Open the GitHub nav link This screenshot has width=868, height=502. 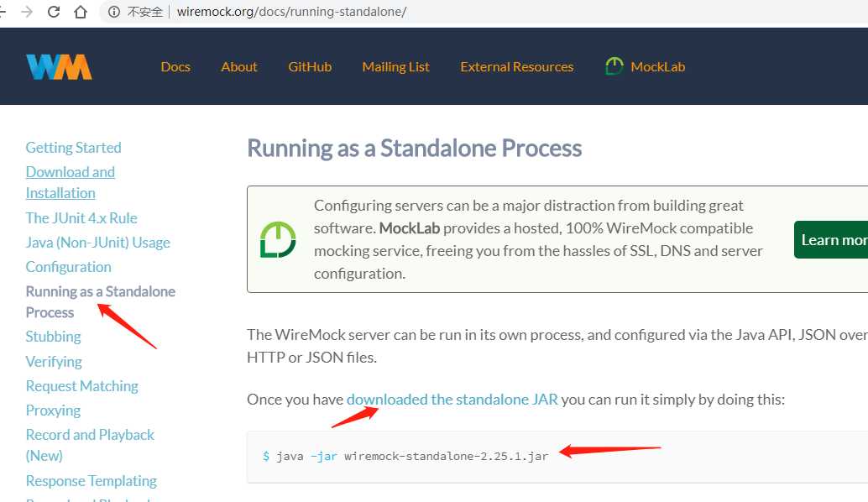coord(310,67)
